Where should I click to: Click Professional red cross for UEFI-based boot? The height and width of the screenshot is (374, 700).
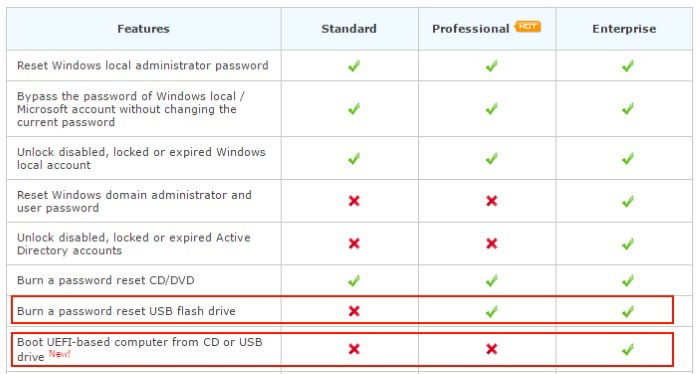coord(492,349)
